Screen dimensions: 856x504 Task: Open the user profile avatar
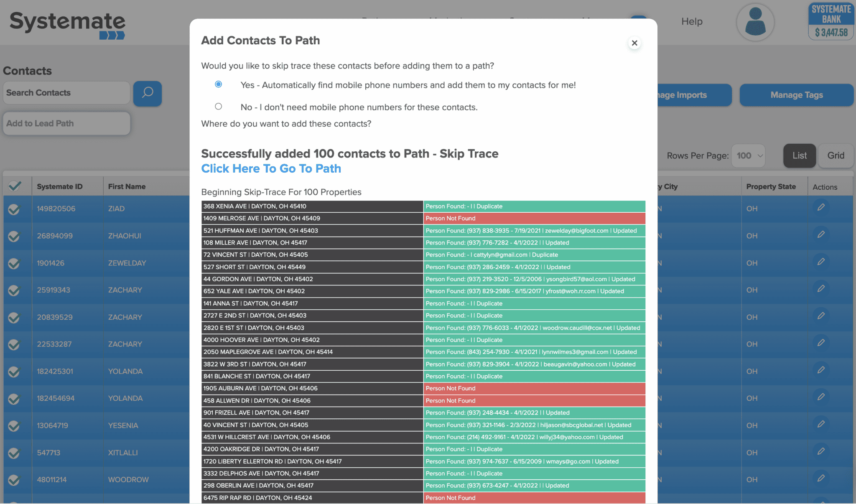tap(755, 22)
